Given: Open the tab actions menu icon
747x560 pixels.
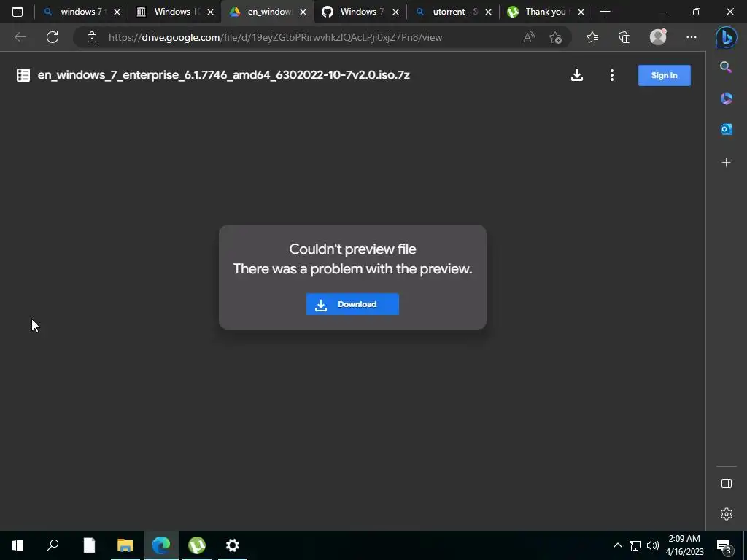Looking at the screenshot, I should pyautogui.click(x=18, y=12).
